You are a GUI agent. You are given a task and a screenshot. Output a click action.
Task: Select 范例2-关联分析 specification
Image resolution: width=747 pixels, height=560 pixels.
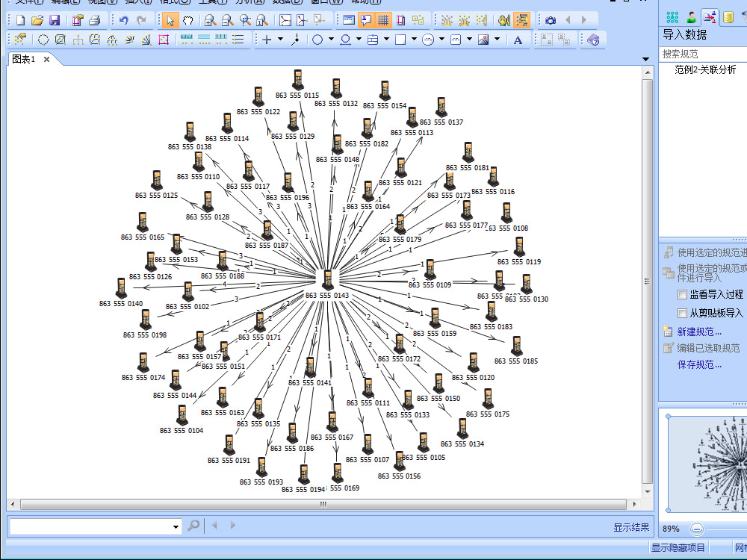pyautogui.click(x=705, y=69)
